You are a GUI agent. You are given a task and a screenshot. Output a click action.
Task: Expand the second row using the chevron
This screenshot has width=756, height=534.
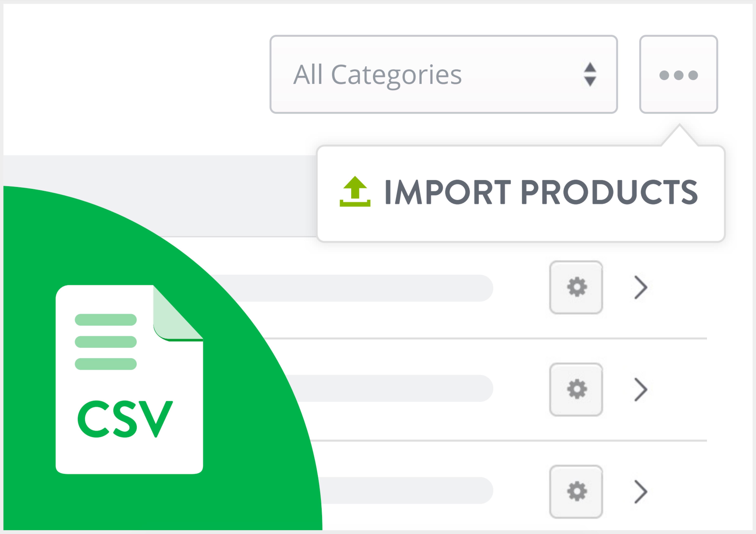pyautogui.click(x=640, y=389)
